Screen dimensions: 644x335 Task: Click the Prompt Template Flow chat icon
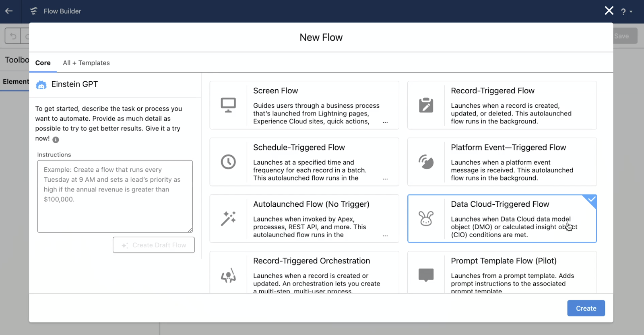pyautogui.click(x=426, y=275)
